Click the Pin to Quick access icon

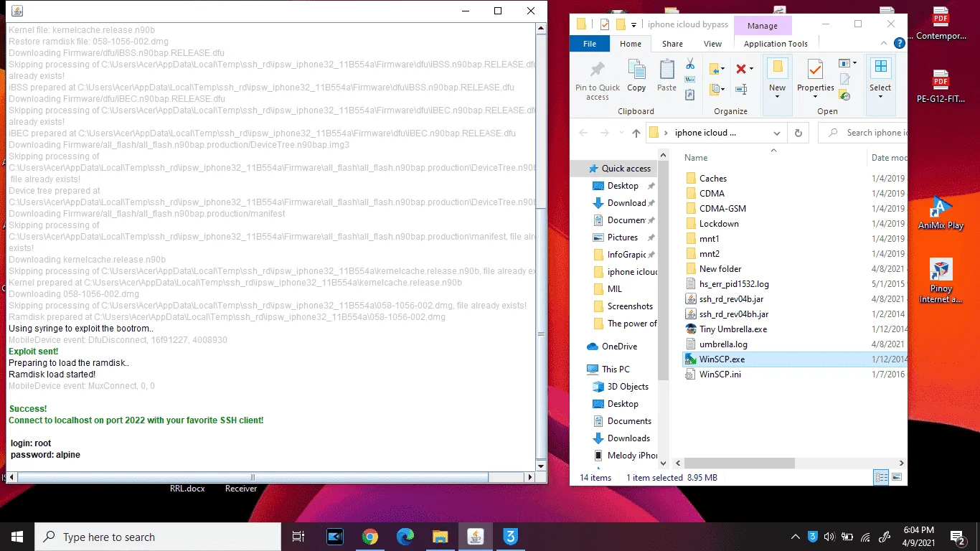click(x=597, y=70)
